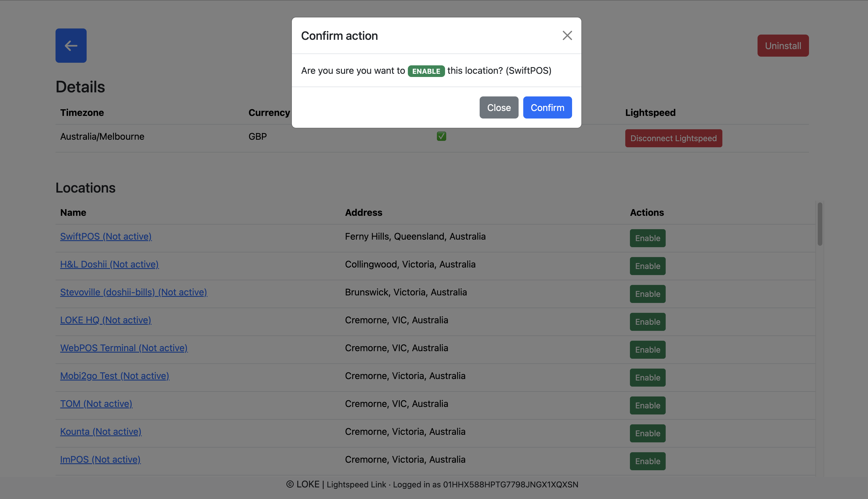
Task: Click the Confirm action dialog title
Action: point(339,36)
